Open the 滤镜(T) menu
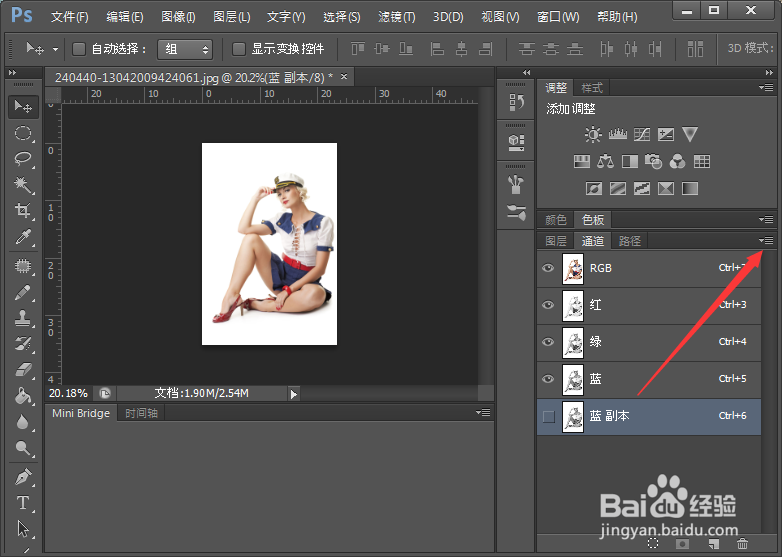782x557 pixels. pos(396,17)
